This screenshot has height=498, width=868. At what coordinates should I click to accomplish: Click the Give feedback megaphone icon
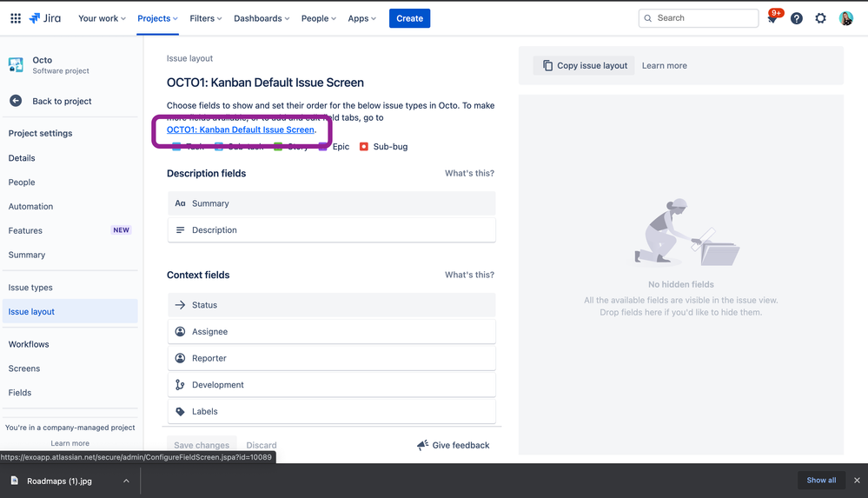(423, 445)
